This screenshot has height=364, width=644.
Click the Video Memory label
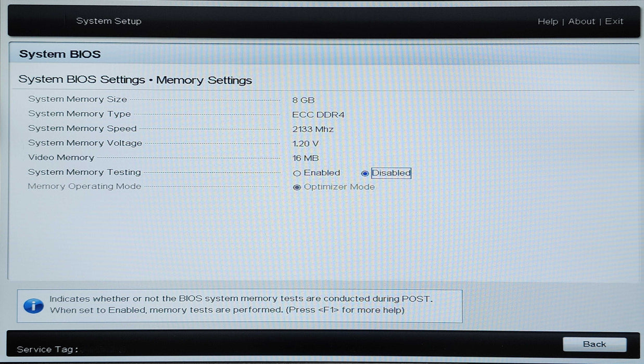click(61, 158)
